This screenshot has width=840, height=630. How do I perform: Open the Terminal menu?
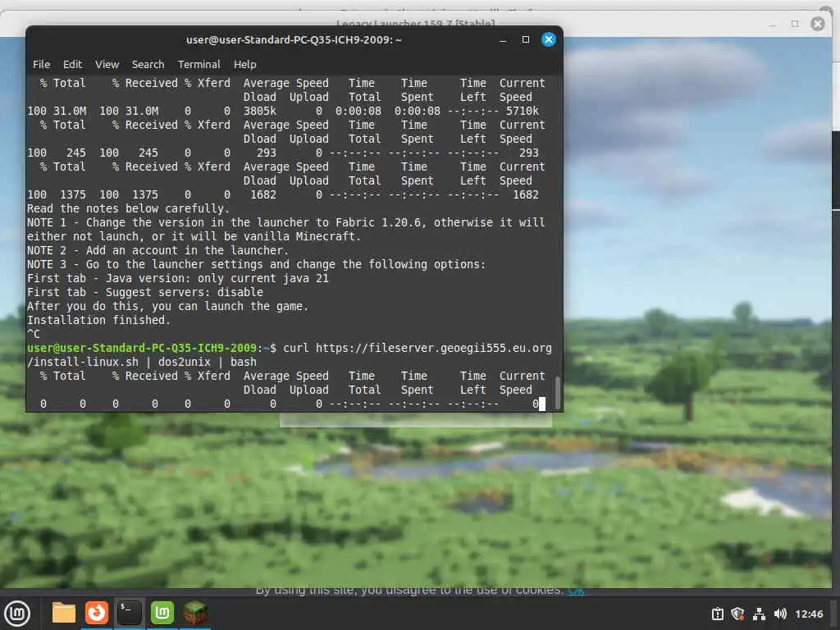[199, 64]
